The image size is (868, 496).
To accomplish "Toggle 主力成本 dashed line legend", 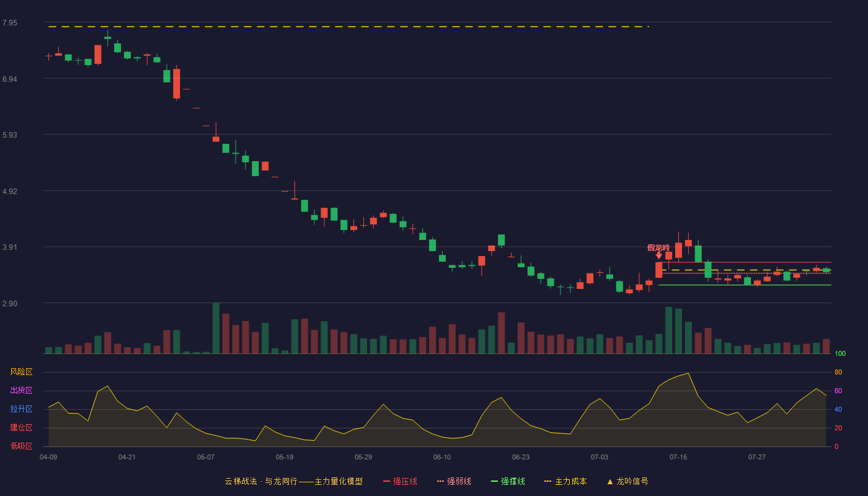I will point(565,481).
